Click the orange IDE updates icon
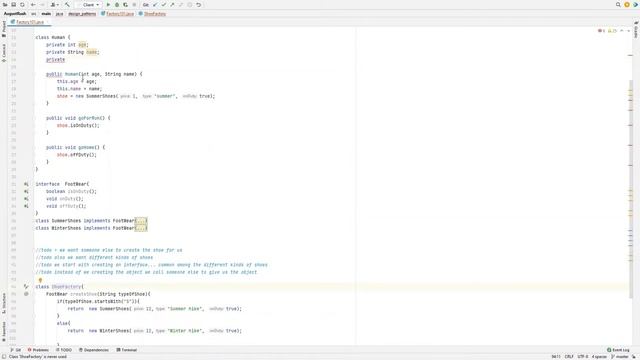 [x=627, y=4]
